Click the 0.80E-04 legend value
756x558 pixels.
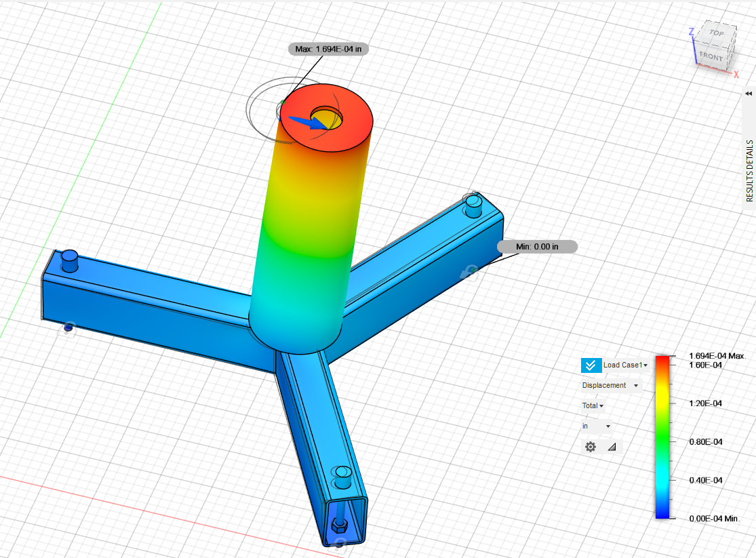click(x=705, y=442)
